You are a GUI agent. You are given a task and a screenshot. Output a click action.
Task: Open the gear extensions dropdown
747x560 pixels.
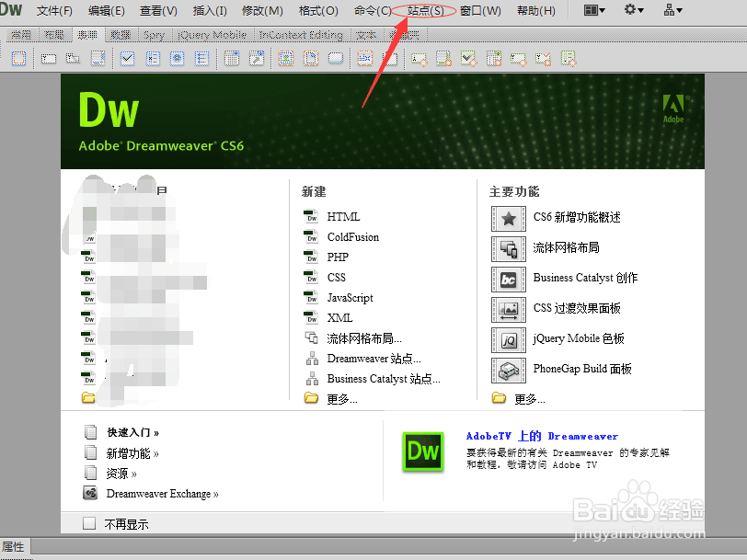pyautogui.click(x=634, y=10)
